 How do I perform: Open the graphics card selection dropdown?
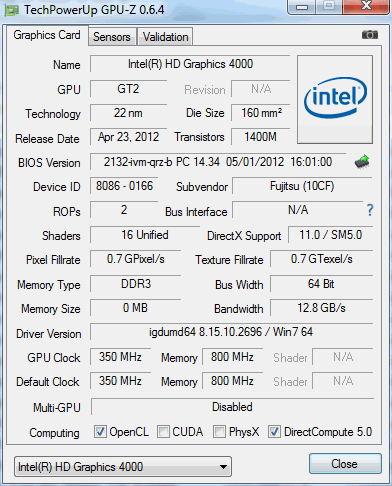[x=123, y=467]
